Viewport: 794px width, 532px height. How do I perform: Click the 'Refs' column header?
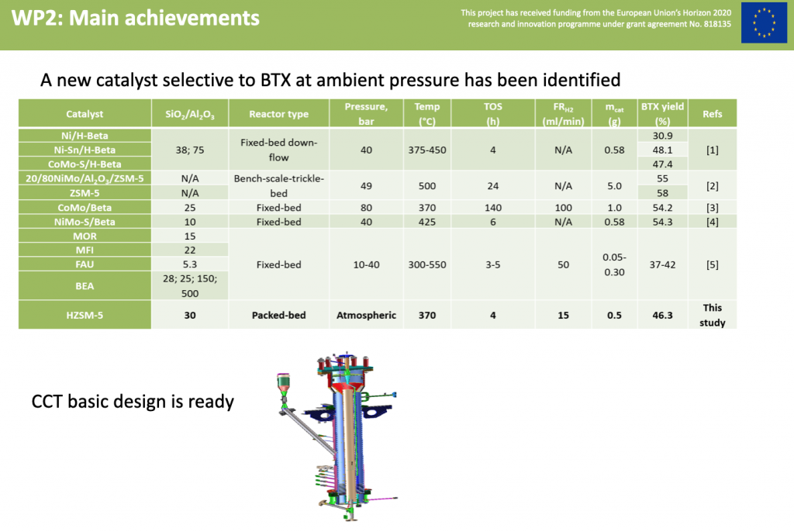pyautogui.click(x=712, y=113)
